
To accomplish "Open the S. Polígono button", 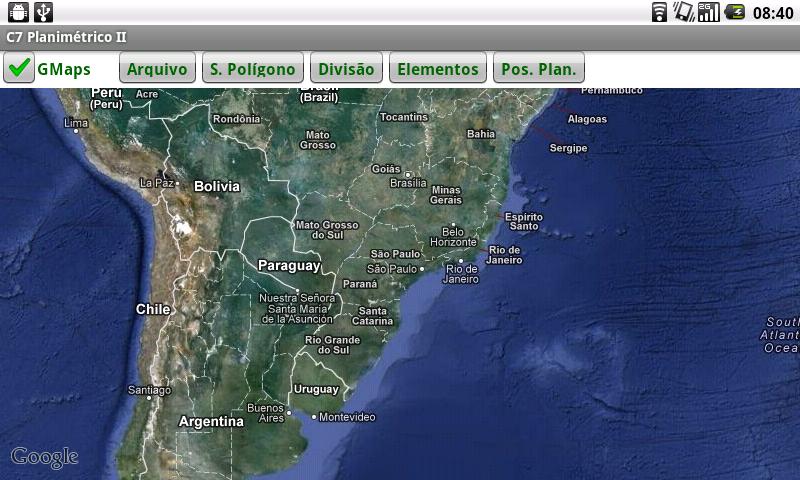I will coord(253,68).
